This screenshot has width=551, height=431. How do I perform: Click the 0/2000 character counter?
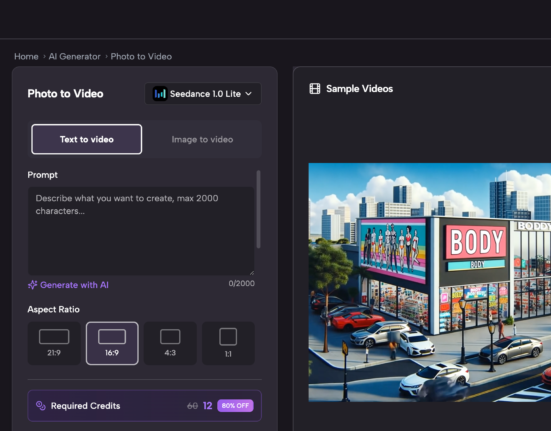[x=241, y=283]
